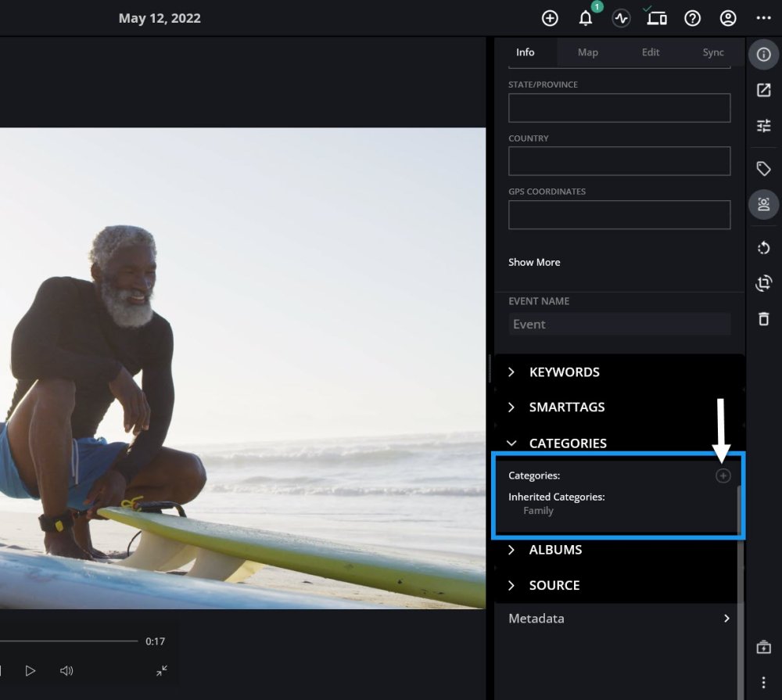Switch to the Map tab
The height and width of the screenshot is (700, 782).
[x=587, y=52]
